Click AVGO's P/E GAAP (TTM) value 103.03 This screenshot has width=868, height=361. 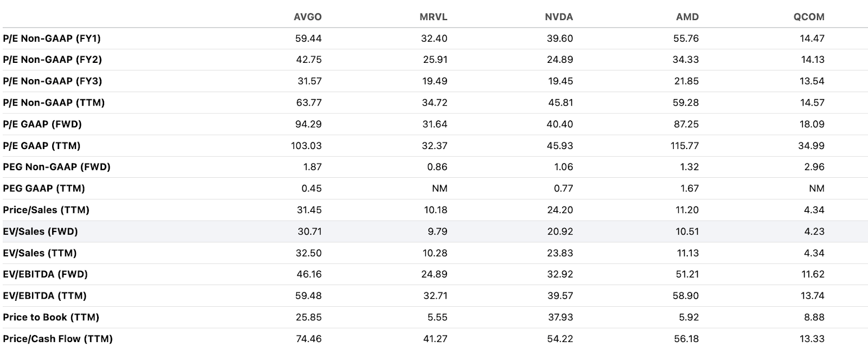pos(307,146)
